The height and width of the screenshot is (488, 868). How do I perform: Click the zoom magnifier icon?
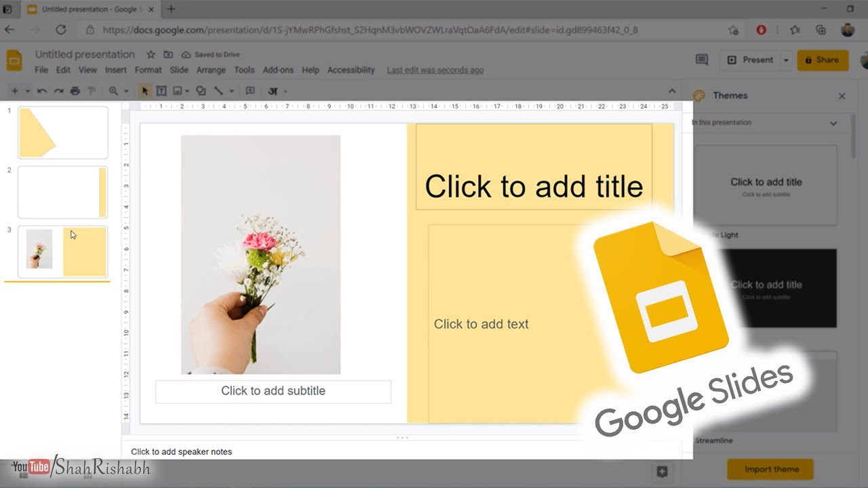113,91
